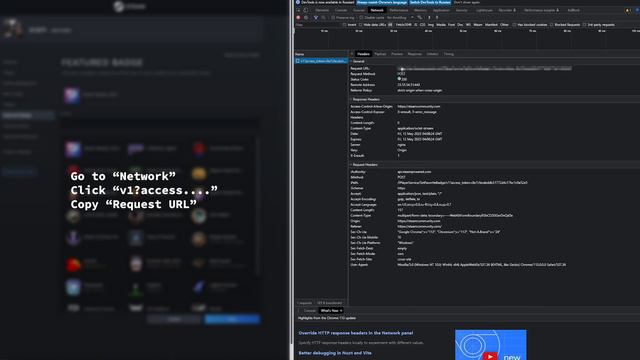Screen dimensions: 640x360
Task: Click the blue Save button on Steam page
Action: [x=232, y=319]
